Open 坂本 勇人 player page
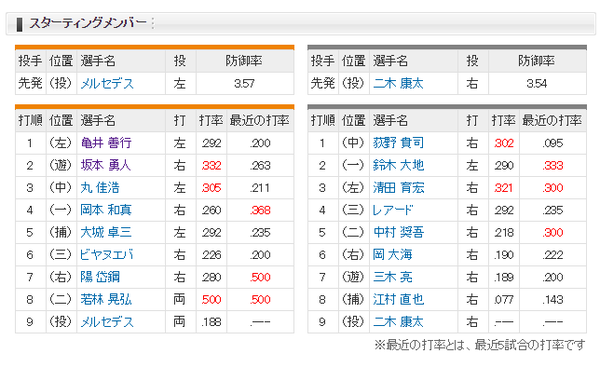 (x=106, y=165)
